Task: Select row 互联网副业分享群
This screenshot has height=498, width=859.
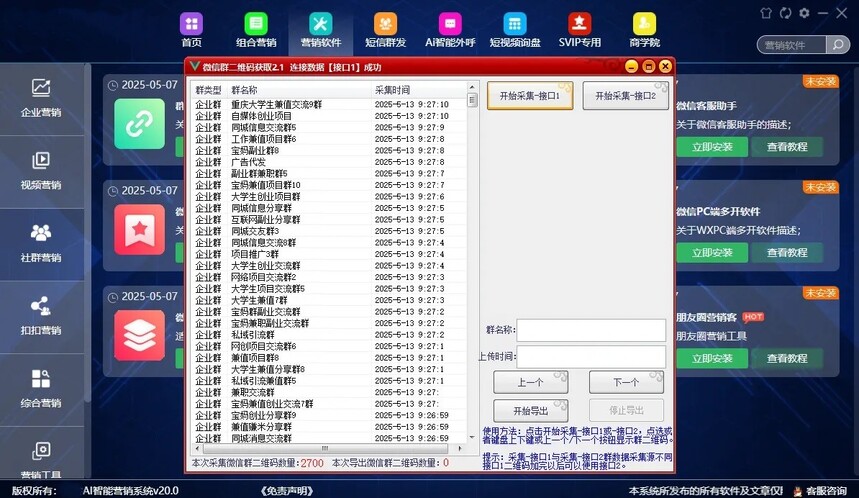Action: (329, 219)
